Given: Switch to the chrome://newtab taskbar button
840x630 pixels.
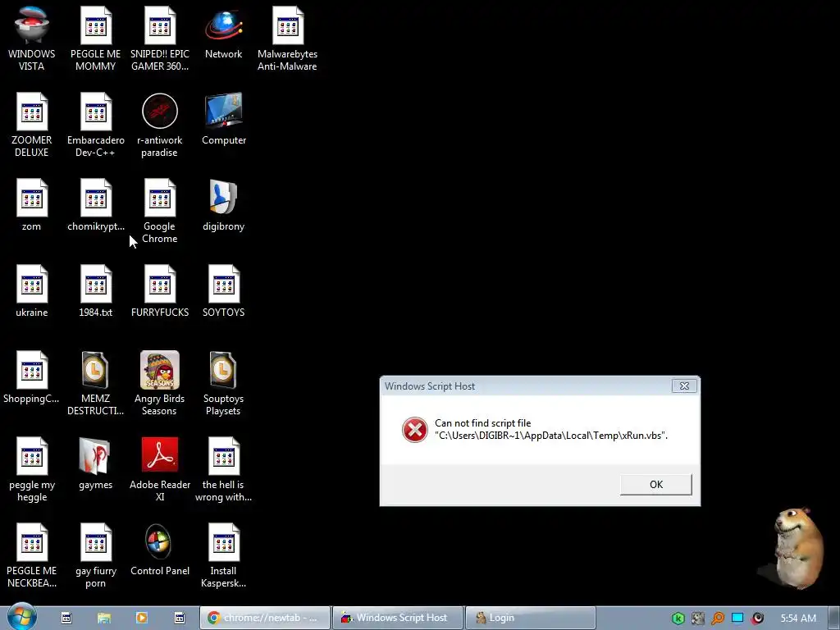Looking at the screenshot, I should click(x=265, y=618).
